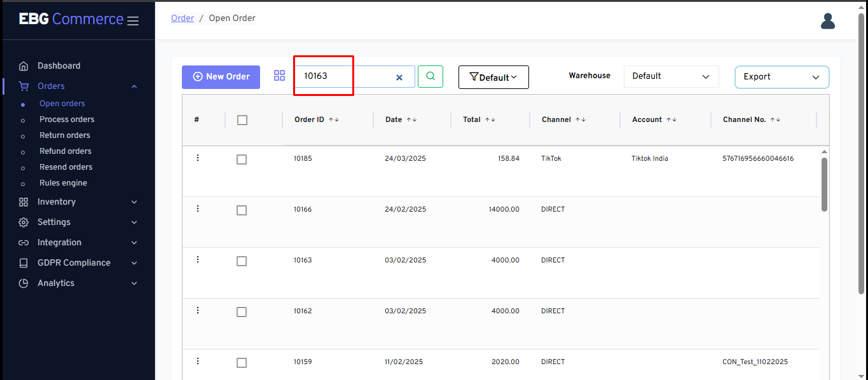Screen dimensions: 868x380
Task: Open the three-dot menu for order 10163
Action: [197, 259]
